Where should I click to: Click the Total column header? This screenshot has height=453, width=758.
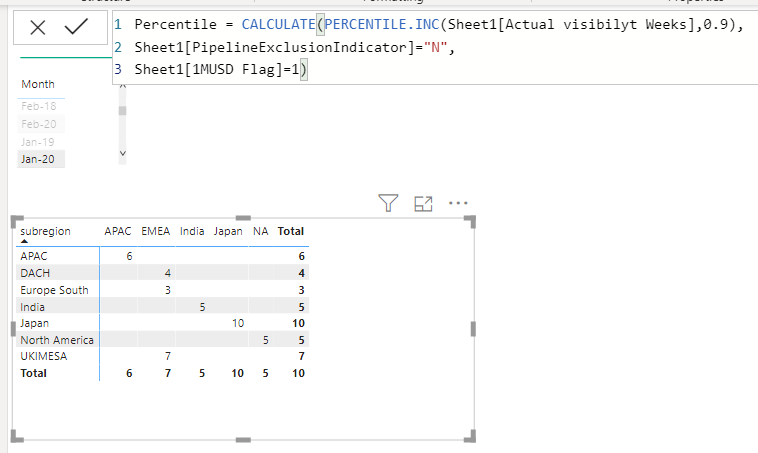(x=291, y=231)
